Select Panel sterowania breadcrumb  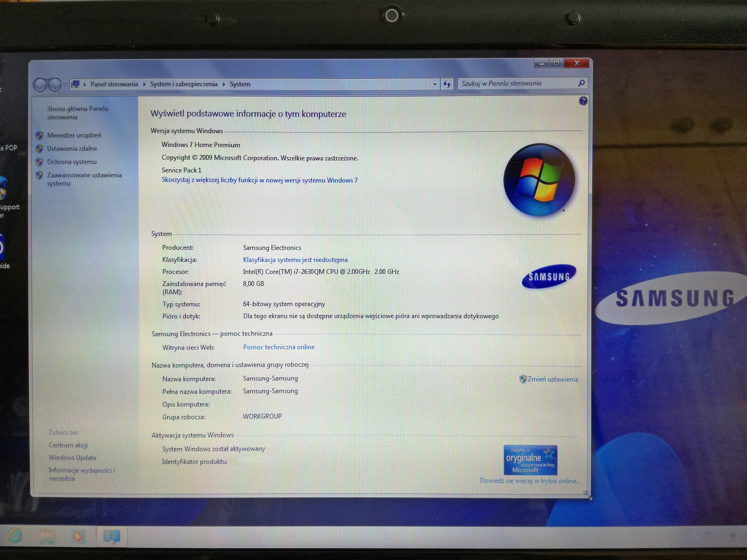click(x=114, y=84)
